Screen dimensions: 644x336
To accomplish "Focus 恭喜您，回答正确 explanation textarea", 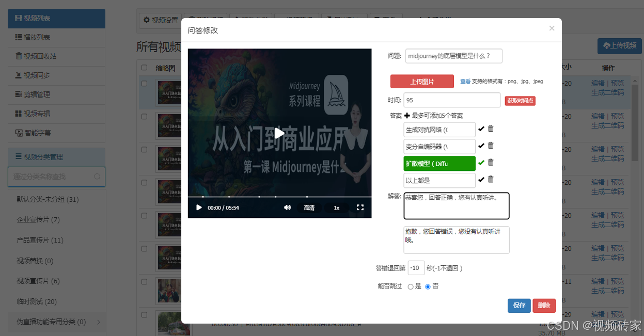I will tap(457, 206).
